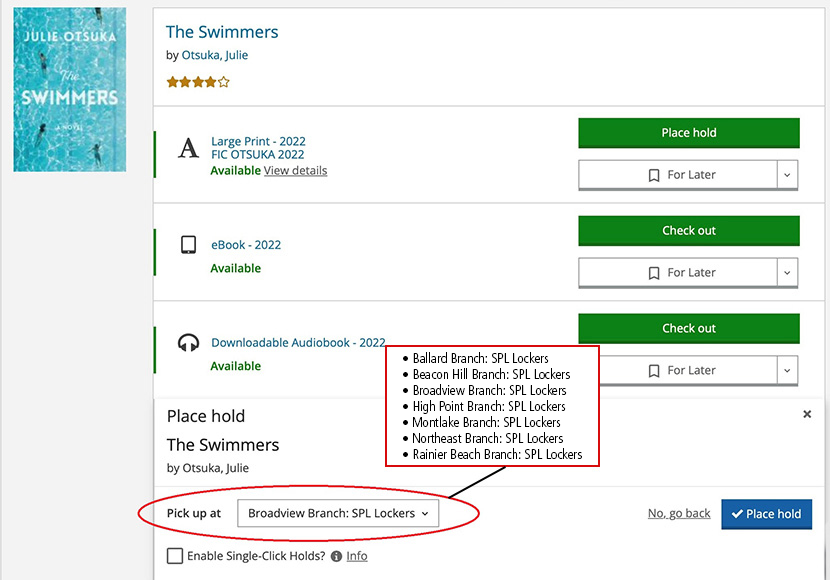The width and height of the screenshot is (830, 580).
Task: Open the pickup branch dropdown
Action: pos(338,513)
